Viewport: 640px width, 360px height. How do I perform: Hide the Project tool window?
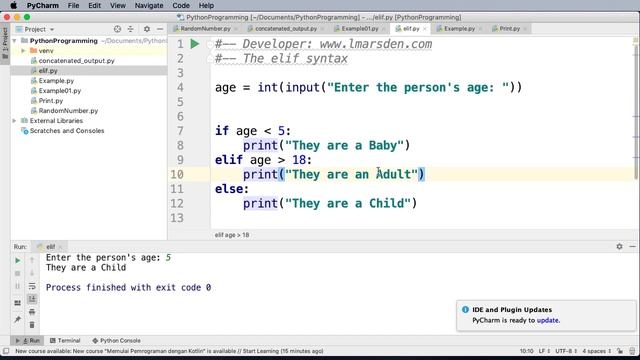[160, 29]
